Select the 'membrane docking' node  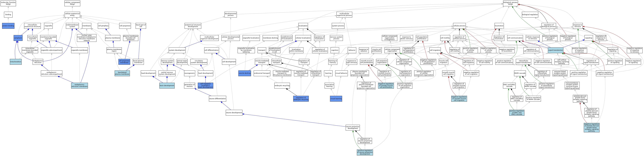[x=271, y=38]
